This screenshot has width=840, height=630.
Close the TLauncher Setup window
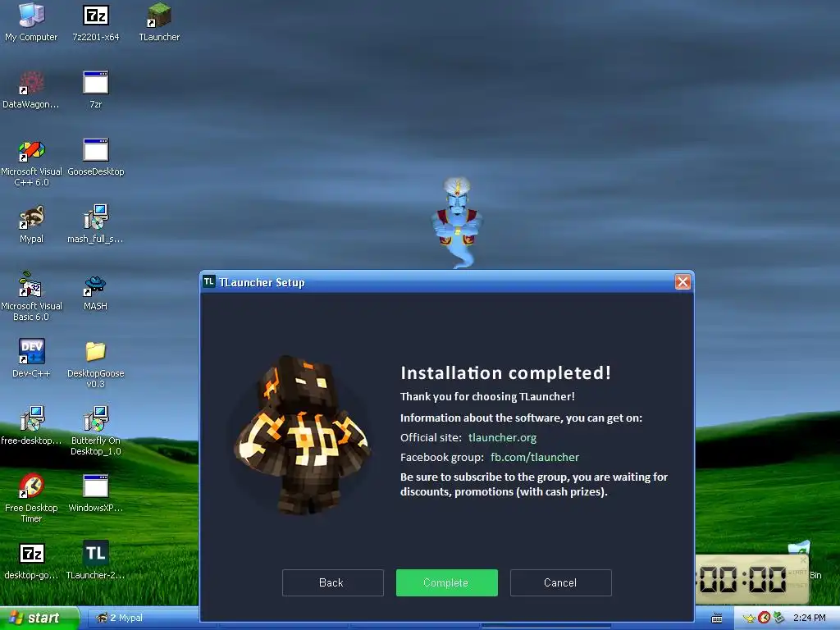coord(682,282)
